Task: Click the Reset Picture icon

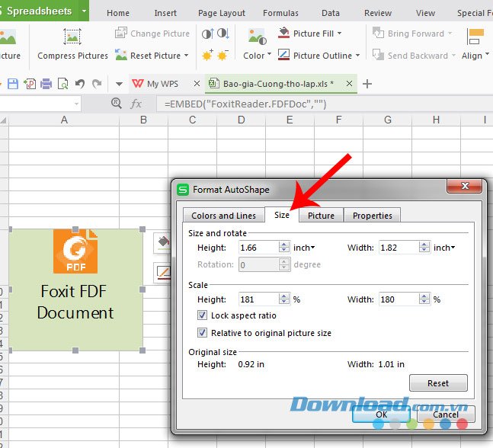Action: [121, 55]
